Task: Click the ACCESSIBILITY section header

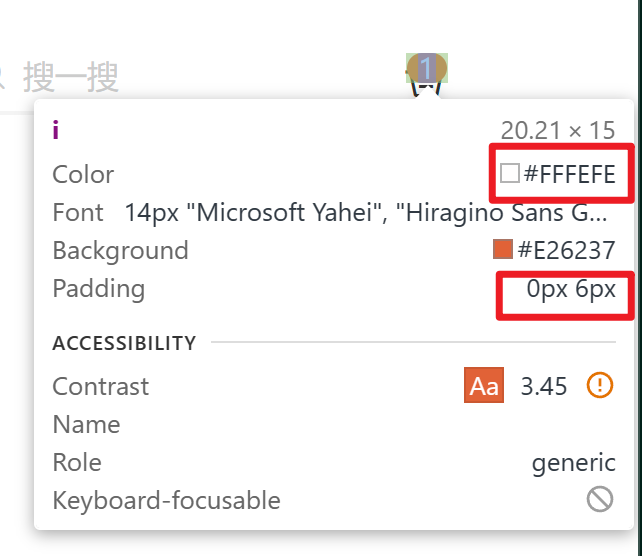Action: (x=124, y=343)
